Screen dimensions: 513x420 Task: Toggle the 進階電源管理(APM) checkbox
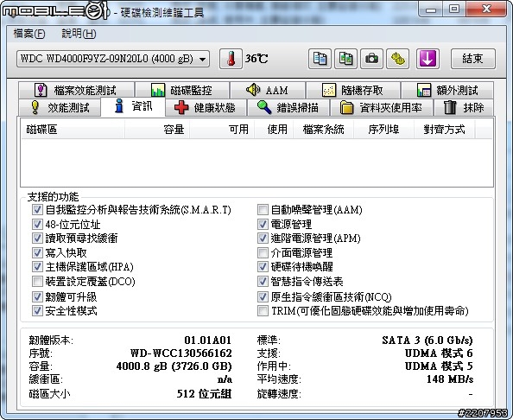pyautogui.click(x=263, y=238)
